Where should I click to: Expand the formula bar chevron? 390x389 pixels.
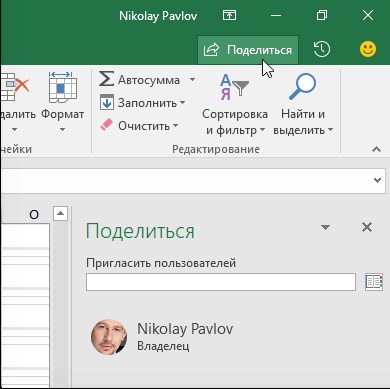point(377,180)
